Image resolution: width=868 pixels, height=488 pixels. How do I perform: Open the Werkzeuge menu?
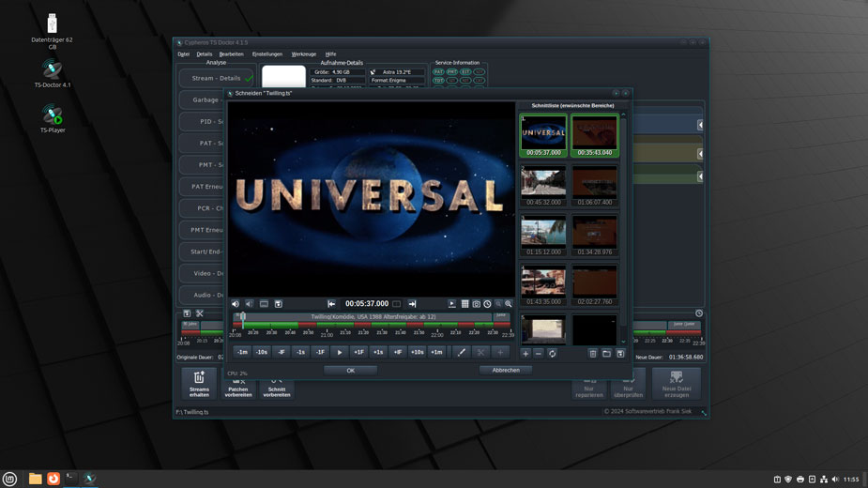(304, 54)
